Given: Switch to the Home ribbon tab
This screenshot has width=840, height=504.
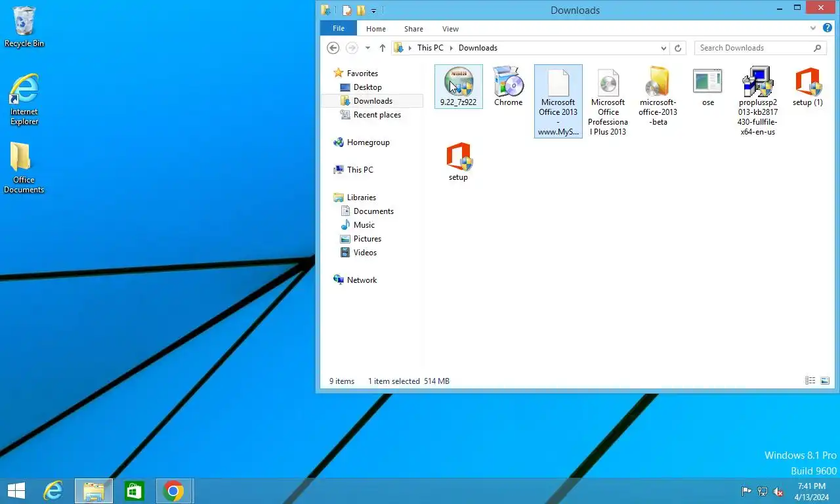Looking at the screenshot, I should (376, 29).
